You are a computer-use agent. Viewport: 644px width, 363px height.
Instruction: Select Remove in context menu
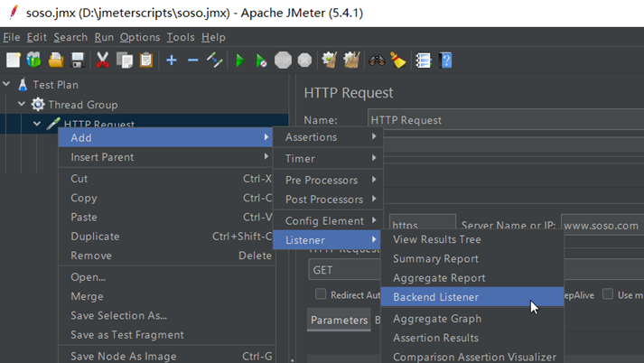tap(166, 256)
